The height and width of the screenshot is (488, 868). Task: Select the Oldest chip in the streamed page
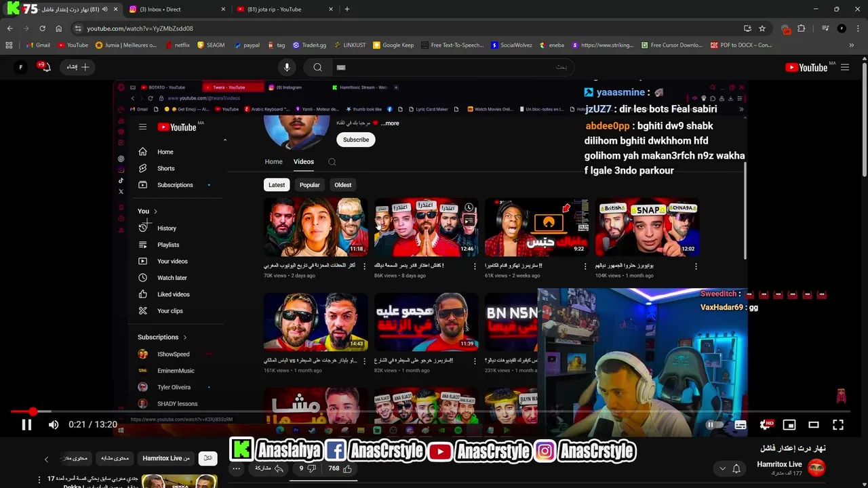pos(343,185)
